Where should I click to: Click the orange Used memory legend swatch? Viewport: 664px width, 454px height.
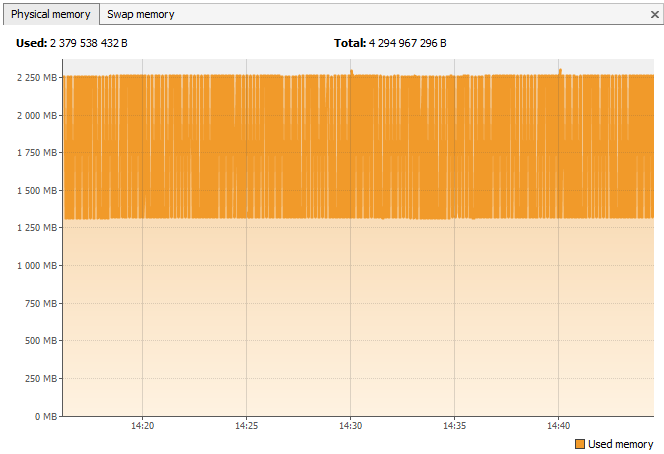click(x=580, y=444)
